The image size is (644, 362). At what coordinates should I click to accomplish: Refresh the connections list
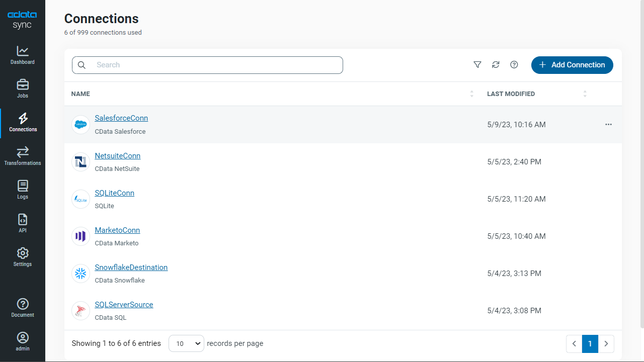496,65
